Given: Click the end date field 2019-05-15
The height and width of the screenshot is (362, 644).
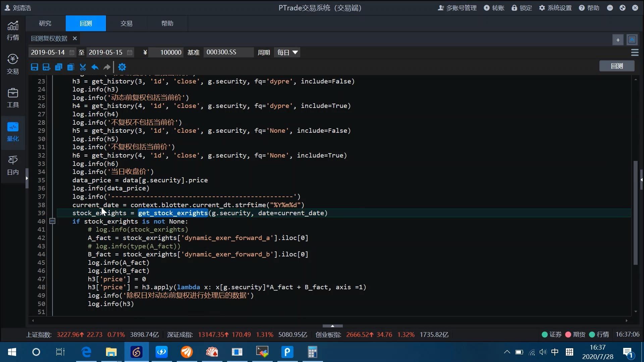Looking at the screenshot, I should [106, 52].
